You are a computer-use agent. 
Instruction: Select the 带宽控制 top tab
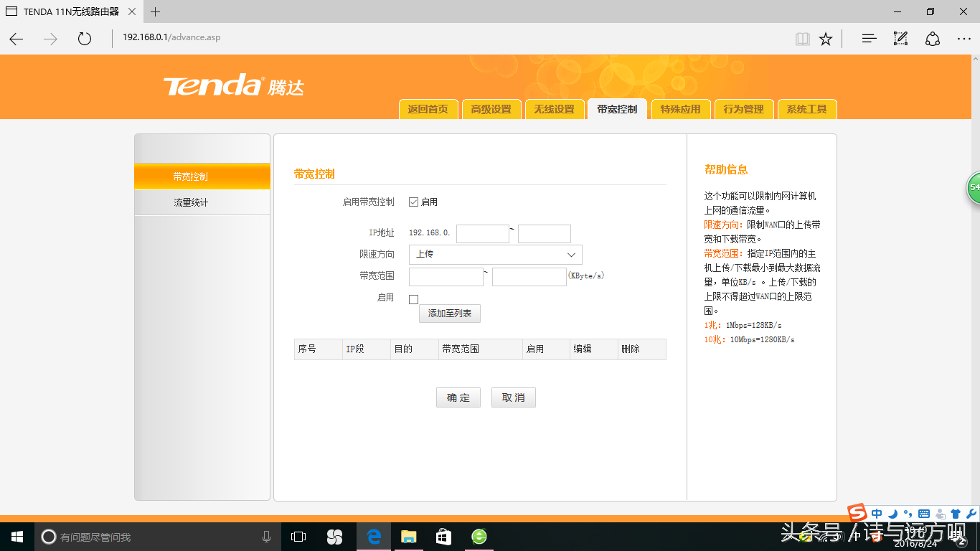(x=617, y=109)
